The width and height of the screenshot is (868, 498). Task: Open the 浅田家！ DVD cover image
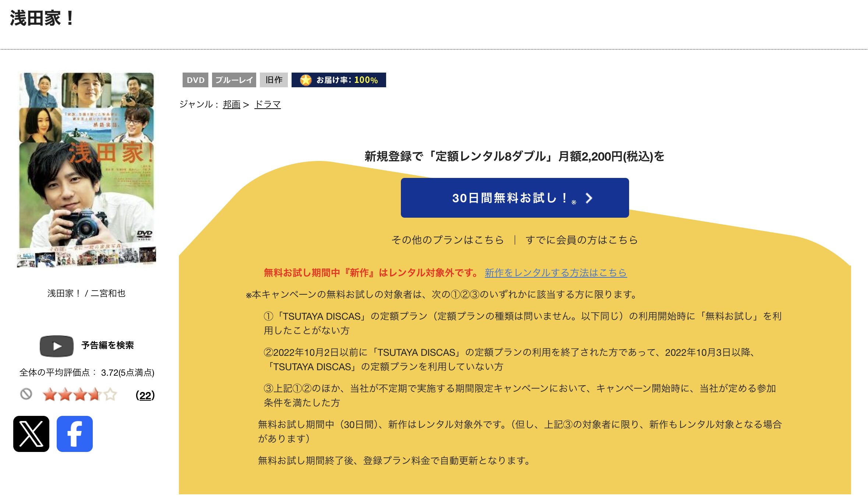[87, 170]
